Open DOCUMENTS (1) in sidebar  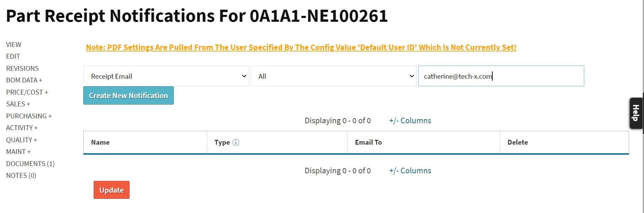pos(30,164)
